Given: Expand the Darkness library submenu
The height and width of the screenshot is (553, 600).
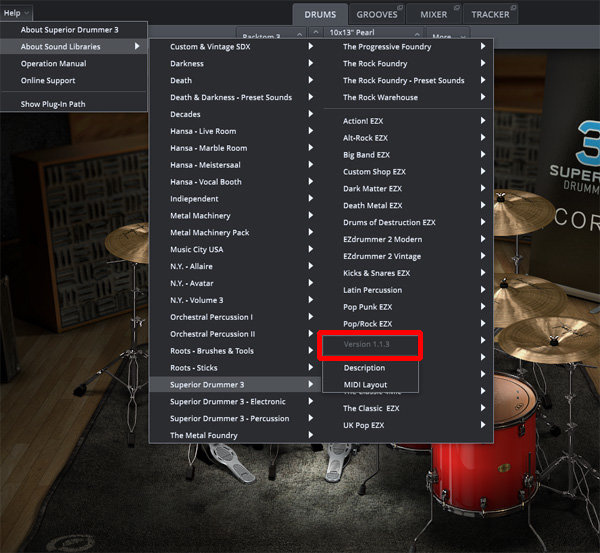Looking at the screenshot, I should click(x=234, y=64).
